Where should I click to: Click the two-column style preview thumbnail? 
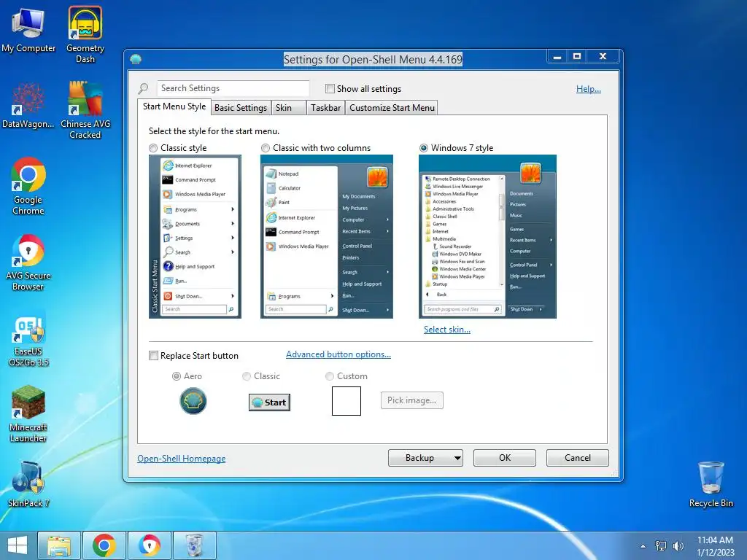[x=327, y=237]
